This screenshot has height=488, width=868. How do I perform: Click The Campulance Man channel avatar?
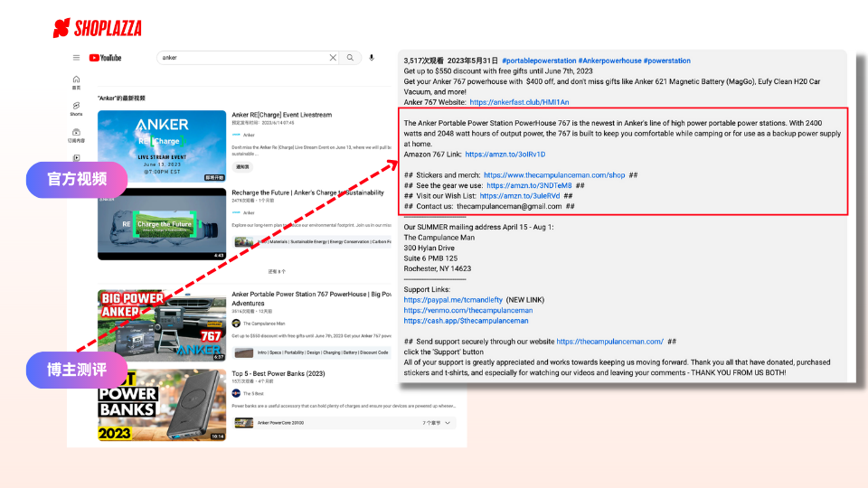(236, 324)
